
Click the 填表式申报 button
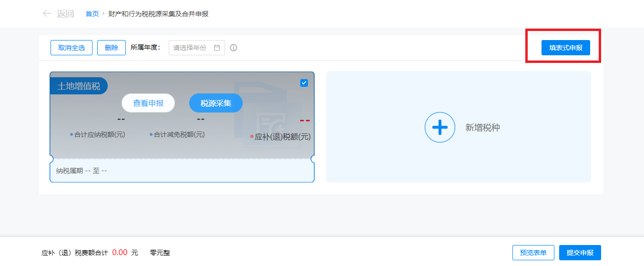[x=565, y=48]
